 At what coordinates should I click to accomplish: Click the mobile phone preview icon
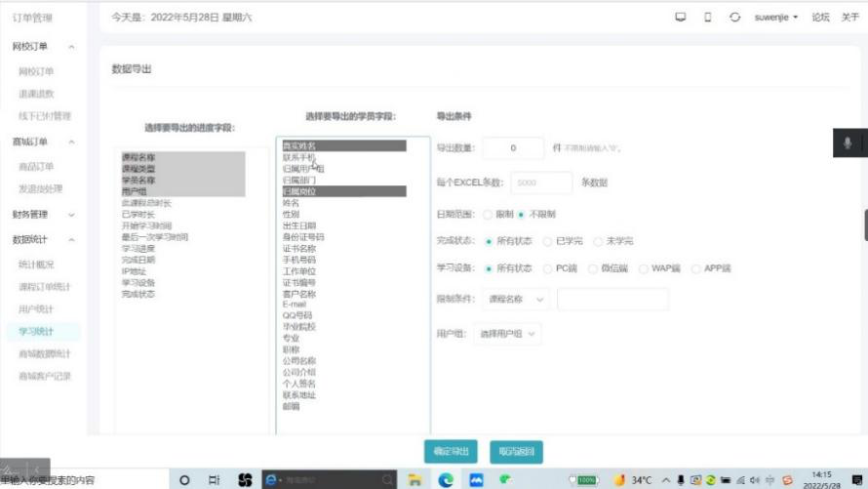click(708, 18)
